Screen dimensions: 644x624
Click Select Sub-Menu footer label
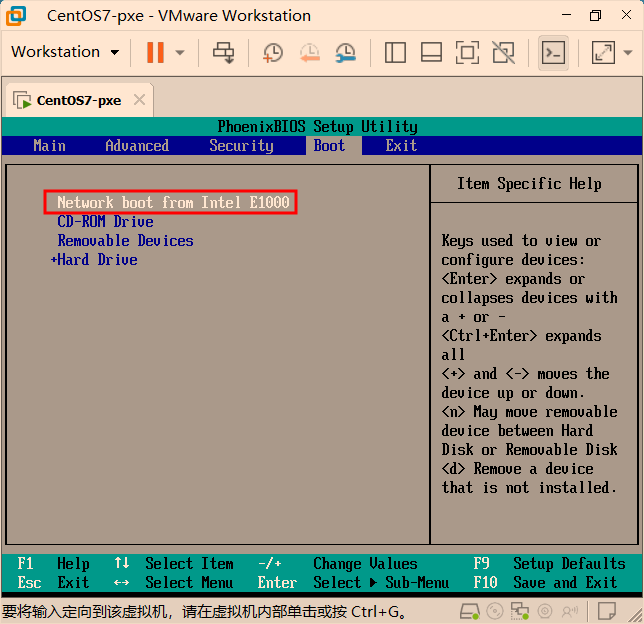[381, 583]
